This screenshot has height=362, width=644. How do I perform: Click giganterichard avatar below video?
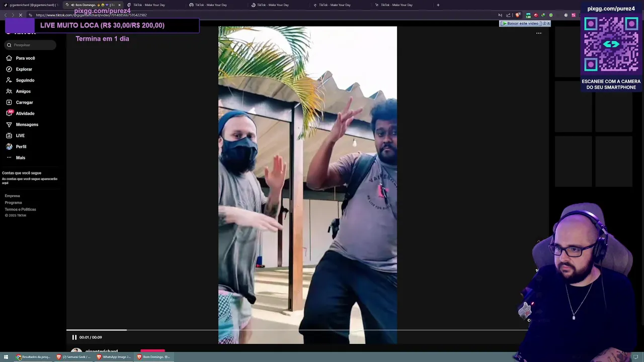pos(76,351)
